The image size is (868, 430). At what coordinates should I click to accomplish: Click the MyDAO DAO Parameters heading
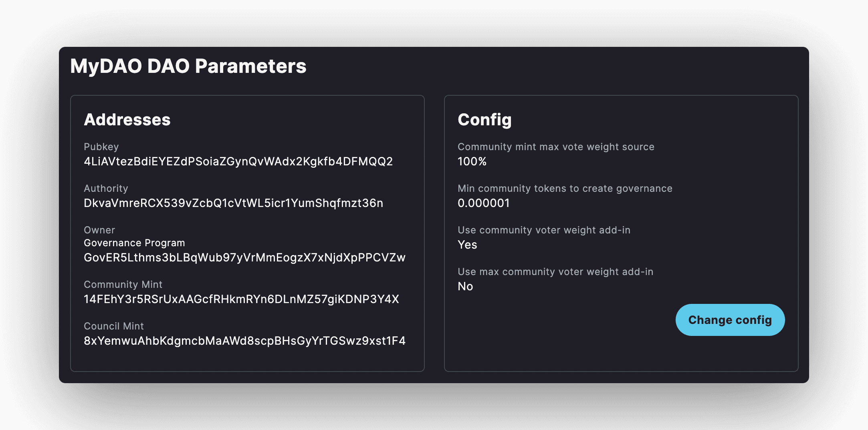pos(188,66)
